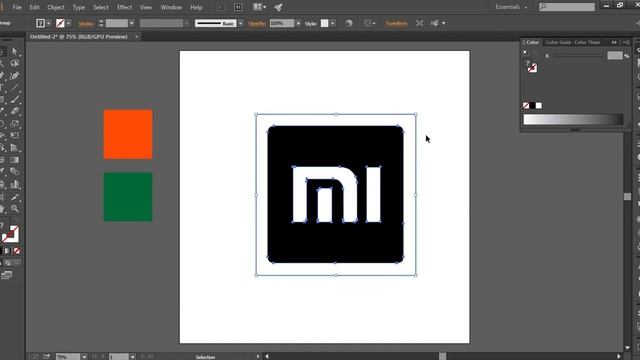Open the Window menu
This screenshot has width=640, height=360.
pyautogui.click(x=171, y=7)
